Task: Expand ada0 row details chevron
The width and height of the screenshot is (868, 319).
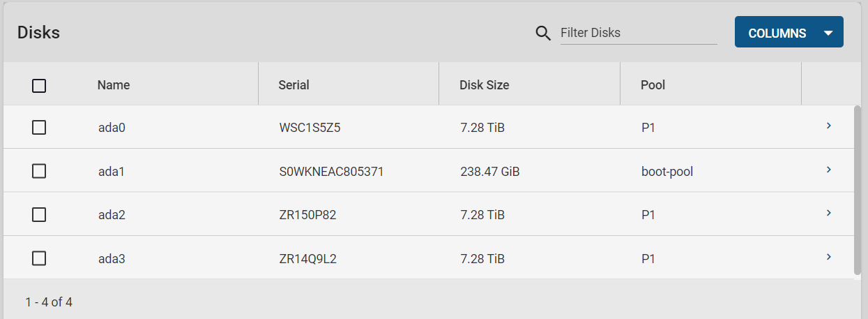Action: tap(828, 126)
